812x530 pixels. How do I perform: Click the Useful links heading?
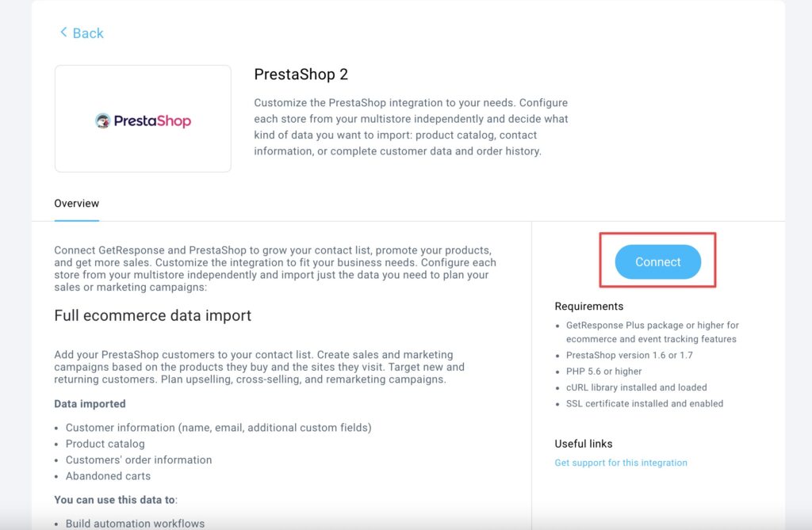tap(584, 444)
